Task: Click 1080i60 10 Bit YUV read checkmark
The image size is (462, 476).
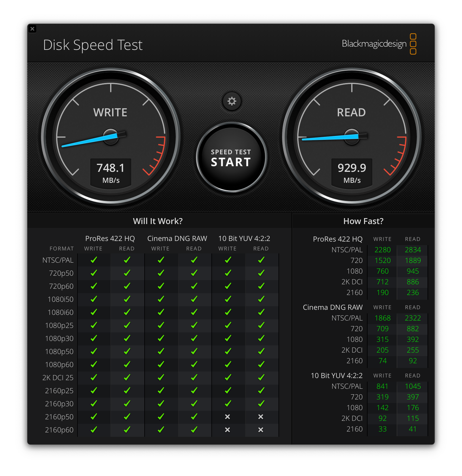Action: click(x=261, y=312)
